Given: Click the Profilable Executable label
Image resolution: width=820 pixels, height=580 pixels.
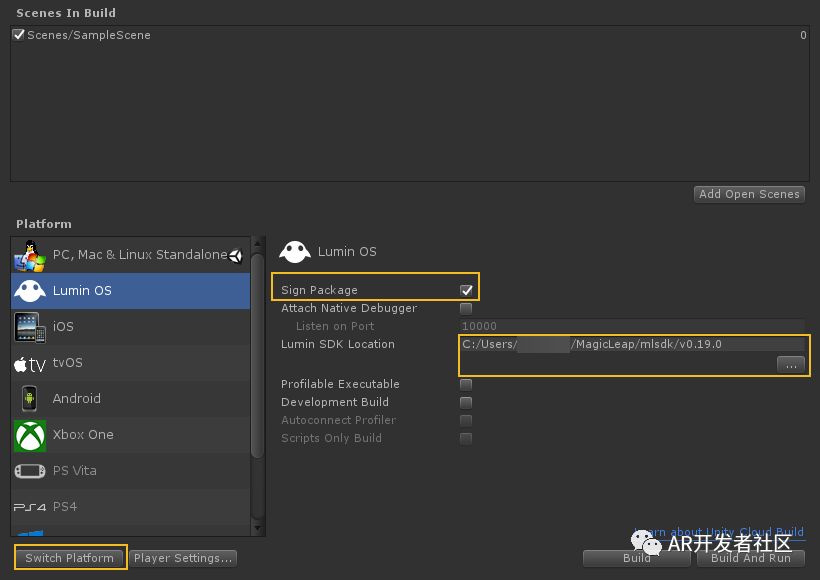Looking at the screenshot, I should (x=340, y=384).
